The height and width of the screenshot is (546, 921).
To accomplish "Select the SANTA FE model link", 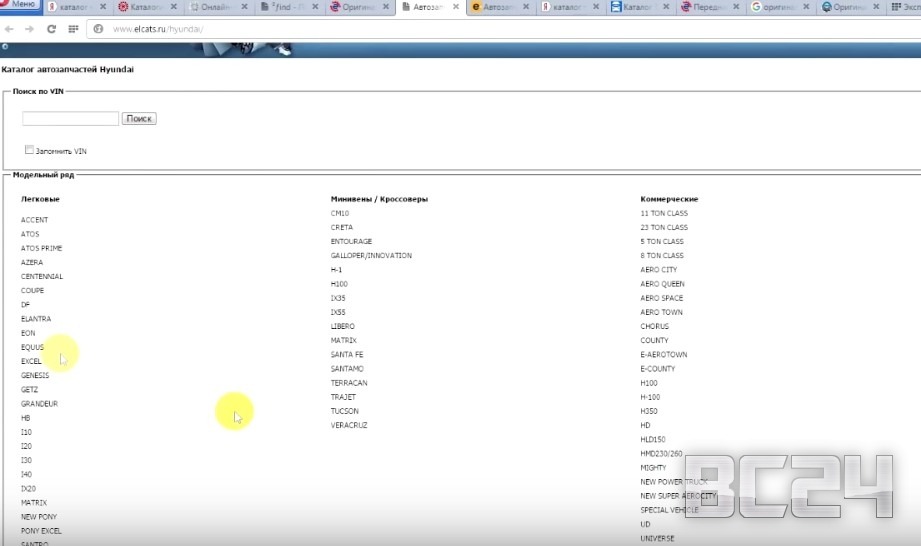I will tap(347, 355).
